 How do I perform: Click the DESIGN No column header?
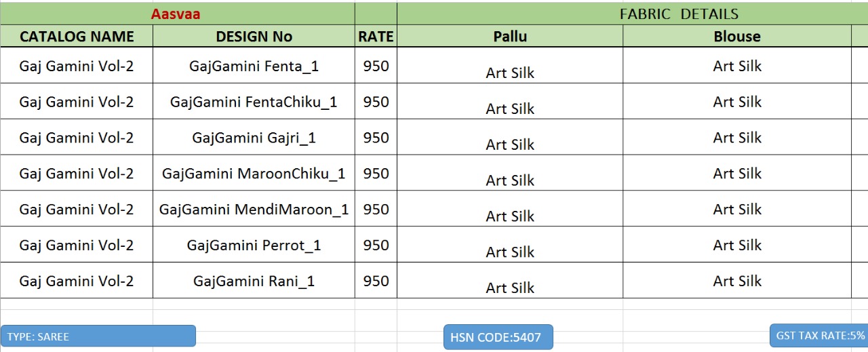tap(254, 37)
